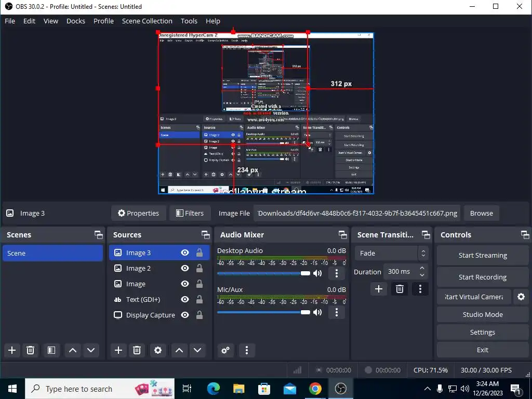Undock the Audio Mixer panel icon
Screen dimensions: 532x399
(343, 235)
